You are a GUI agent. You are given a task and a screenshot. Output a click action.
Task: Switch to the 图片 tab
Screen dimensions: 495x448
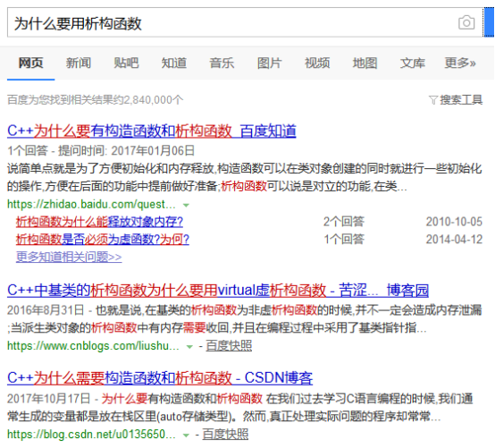click(x=269, y=63)
